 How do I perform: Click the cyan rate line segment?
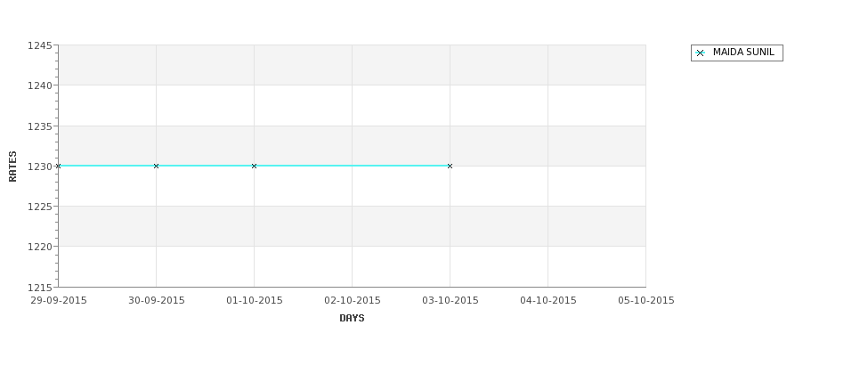click(352, 166)
